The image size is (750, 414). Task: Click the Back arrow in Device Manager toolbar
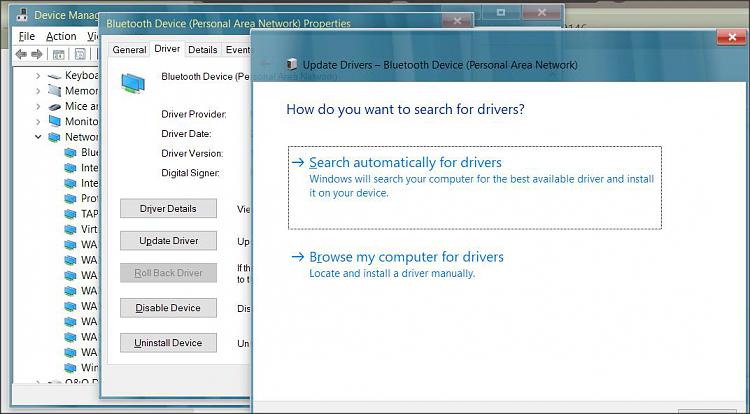[21, 54]
